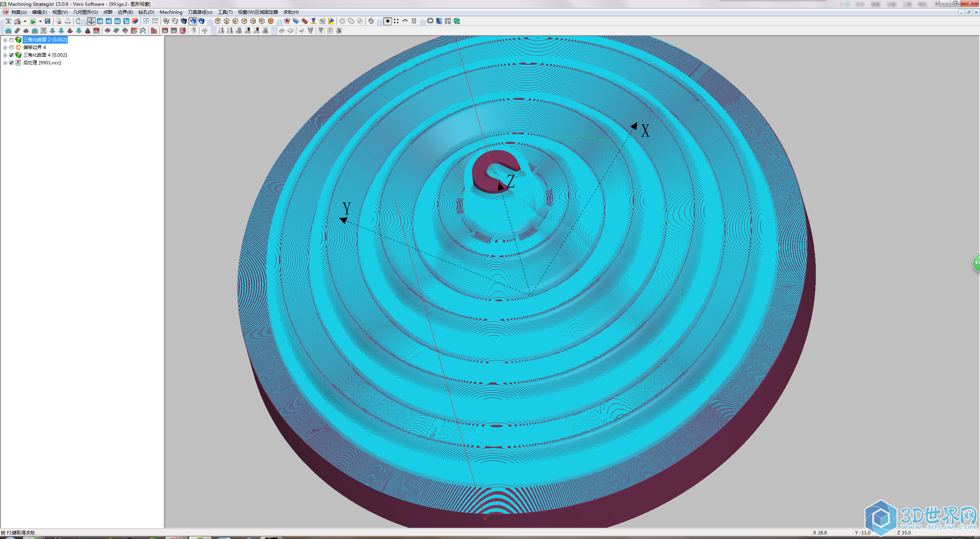The image size is (980, 539).
Task: Click the single circle boundary icon
Action: tap(342, 21)
